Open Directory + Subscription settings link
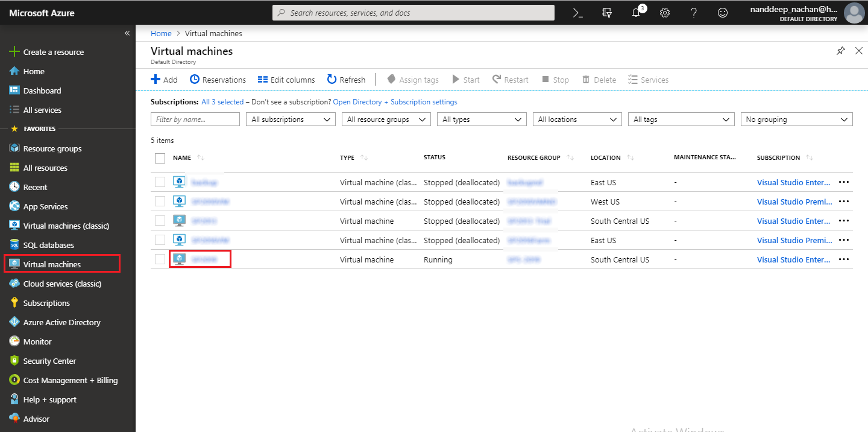The height and width of the screenshot is (432, 868). [395, 102]
